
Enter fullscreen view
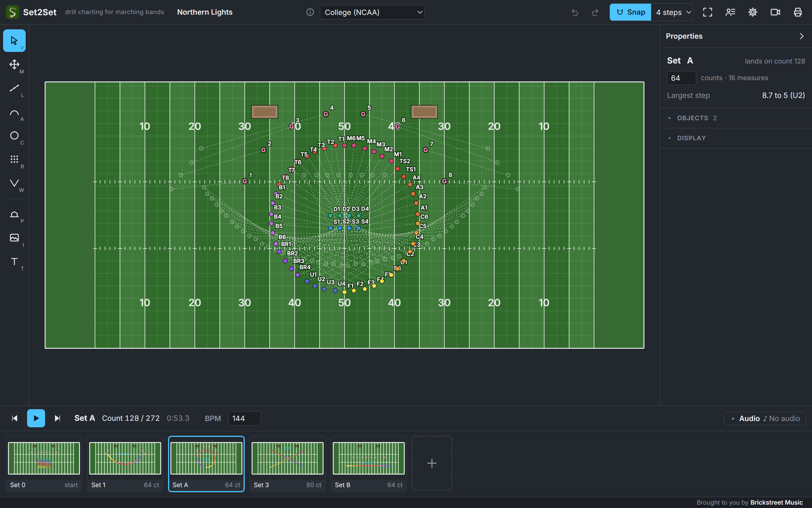pos(708,12)
